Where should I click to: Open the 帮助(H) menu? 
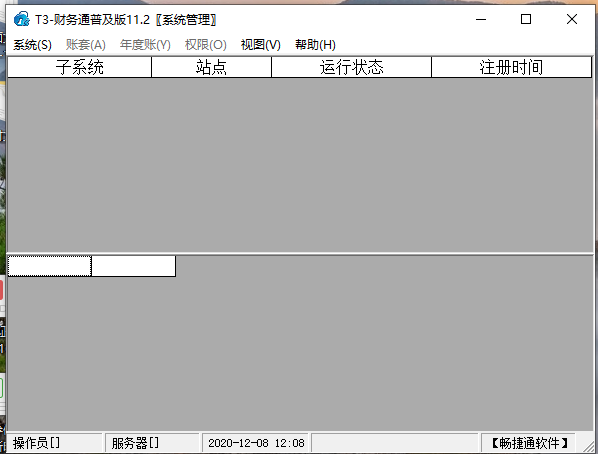[x=315, y=45]
